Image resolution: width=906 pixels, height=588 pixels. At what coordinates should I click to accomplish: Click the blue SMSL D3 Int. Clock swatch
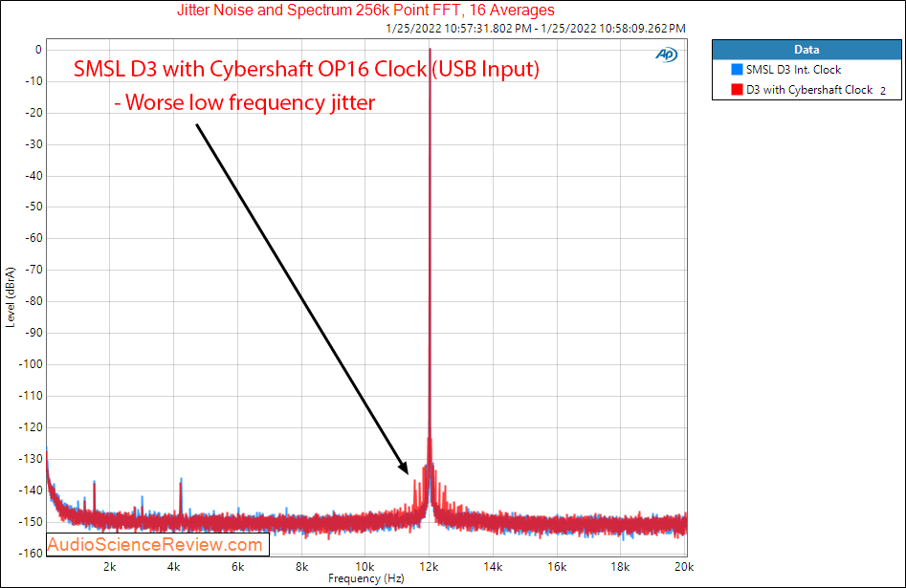tap(737, 69)
